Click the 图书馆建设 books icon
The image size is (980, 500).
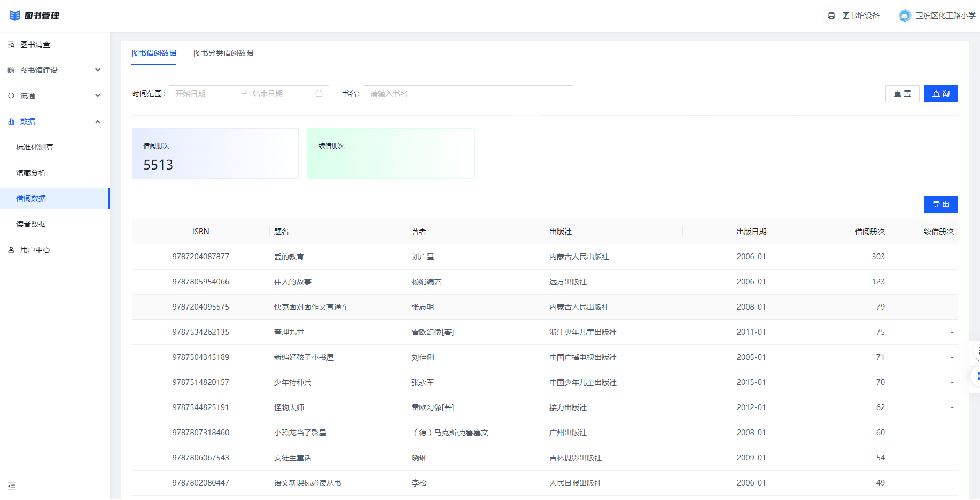(11, 71)
